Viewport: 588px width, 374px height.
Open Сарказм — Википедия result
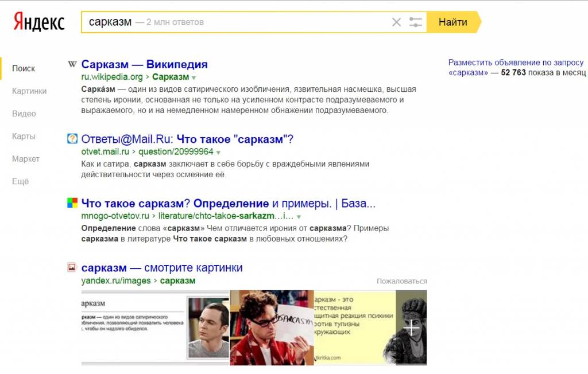click(144, 64)
